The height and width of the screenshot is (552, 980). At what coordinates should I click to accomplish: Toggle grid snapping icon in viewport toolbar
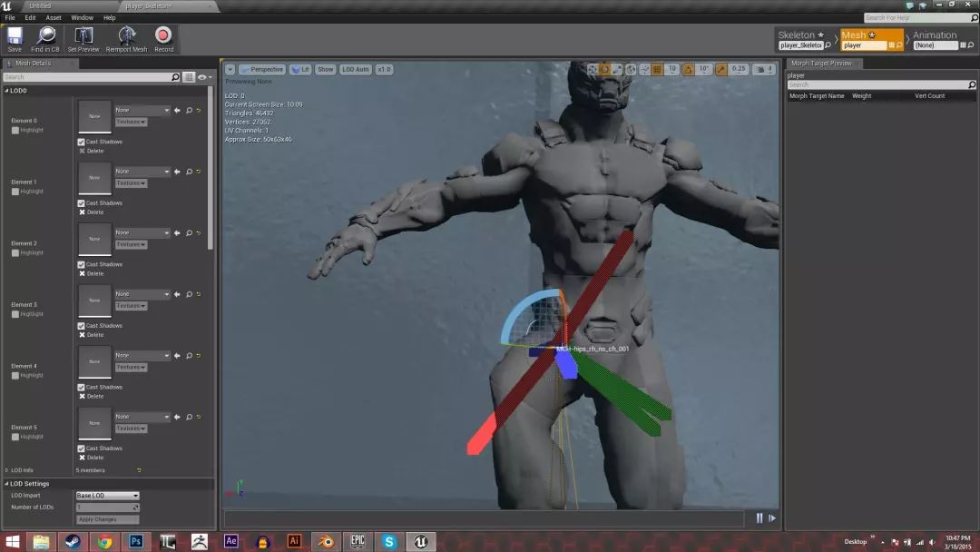pos(657,69)
